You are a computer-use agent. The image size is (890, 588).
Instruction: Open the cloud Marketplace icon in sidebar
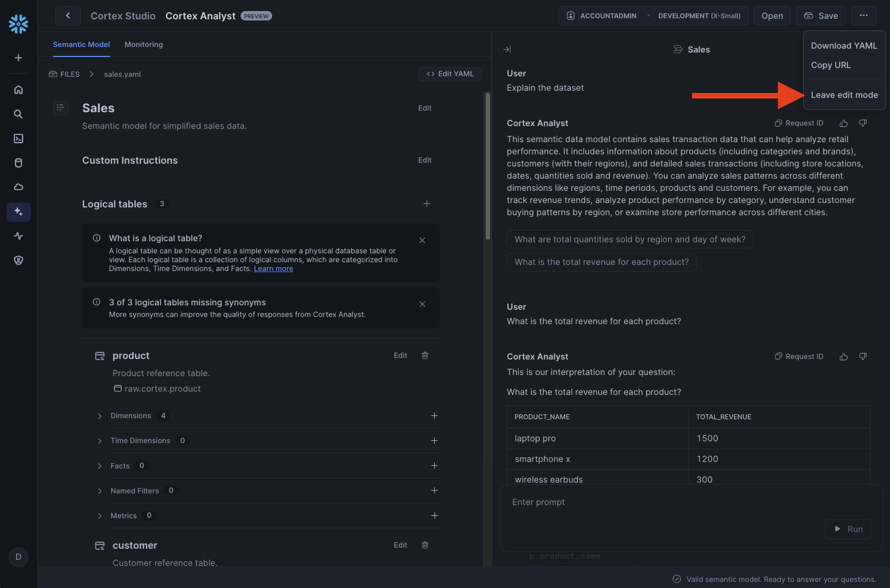(18, 187)
